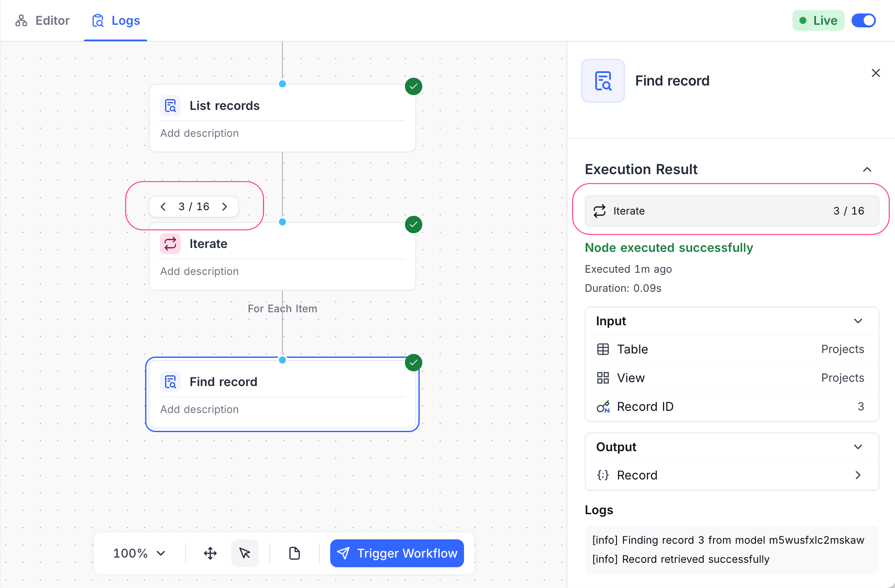Collapse the Execution Result section
The image size is (895, 588).
click(867, 169)
